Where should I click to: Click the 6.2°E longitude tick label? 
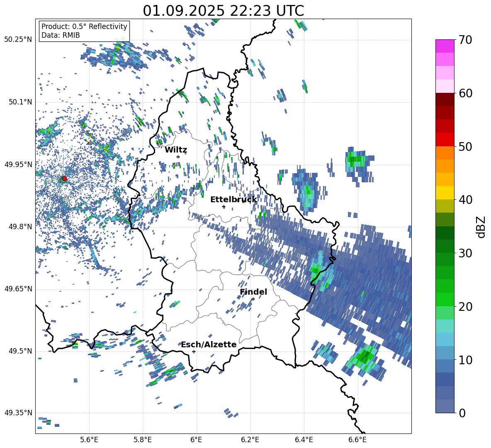pos(250,440)
